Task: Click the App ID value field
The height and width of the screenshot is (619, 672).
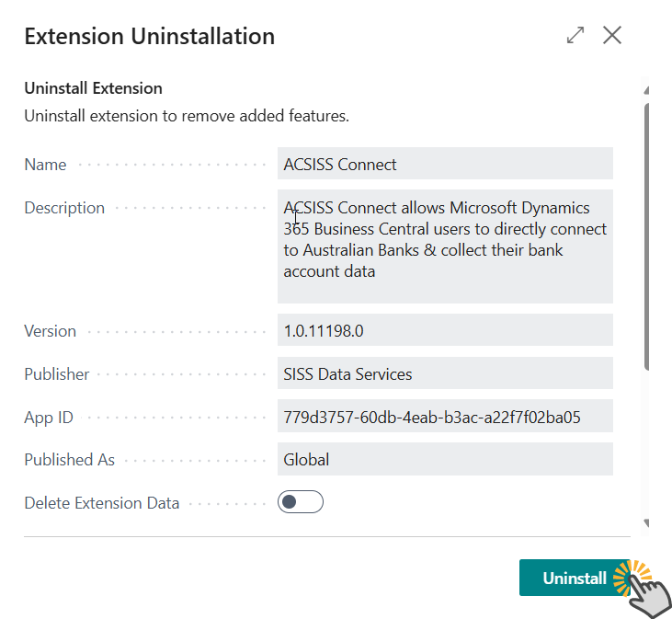Action: [x=445, y=417]
